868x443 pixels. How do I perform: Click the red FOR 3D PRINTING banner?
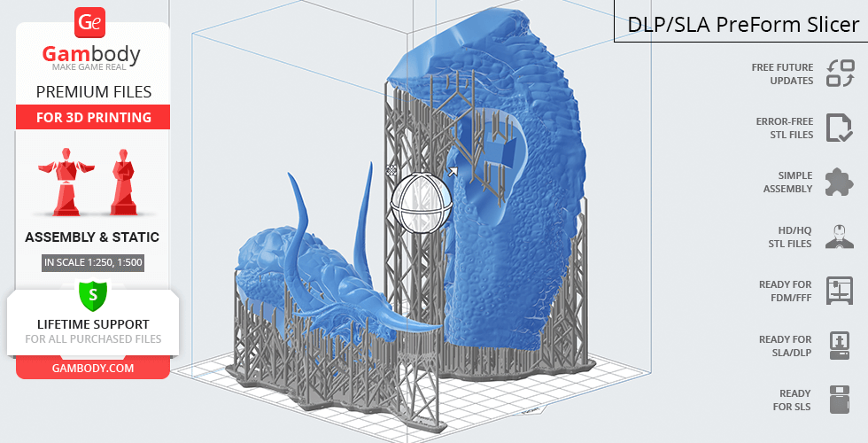pos(92,118)
